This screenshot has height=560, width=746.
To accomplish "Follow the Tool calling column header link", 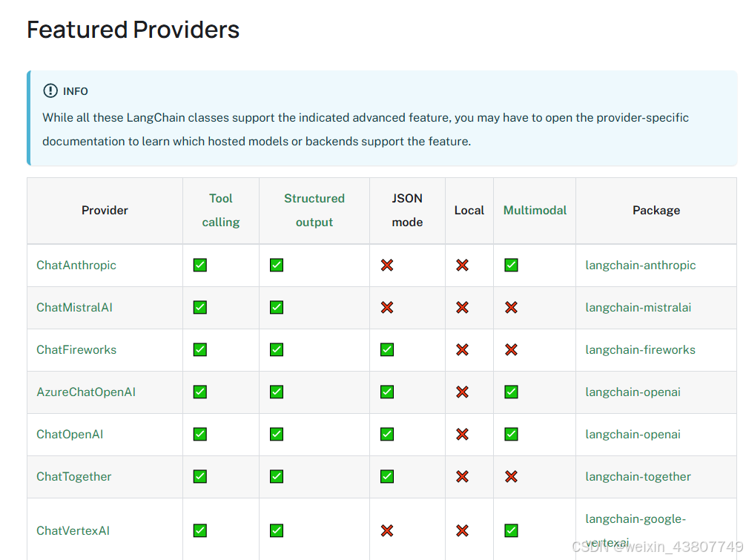I will click(221, 211).
